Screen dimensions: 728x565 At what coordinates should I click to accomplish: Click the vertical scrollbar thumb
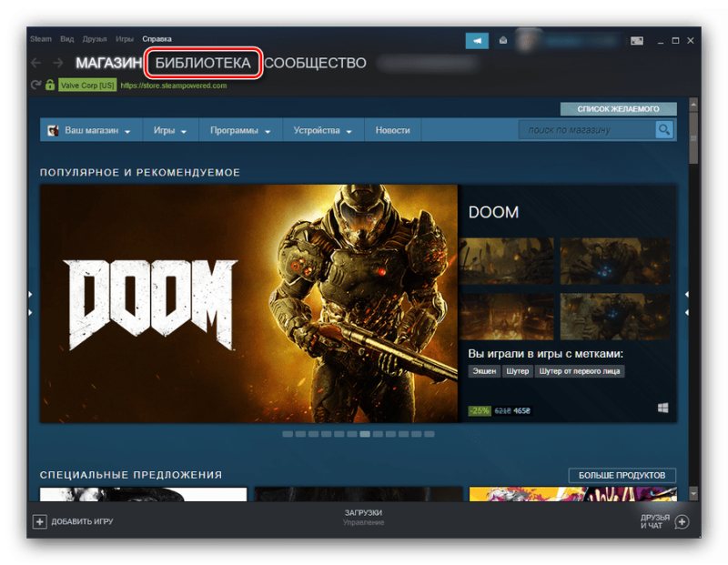tap(693, 138)
